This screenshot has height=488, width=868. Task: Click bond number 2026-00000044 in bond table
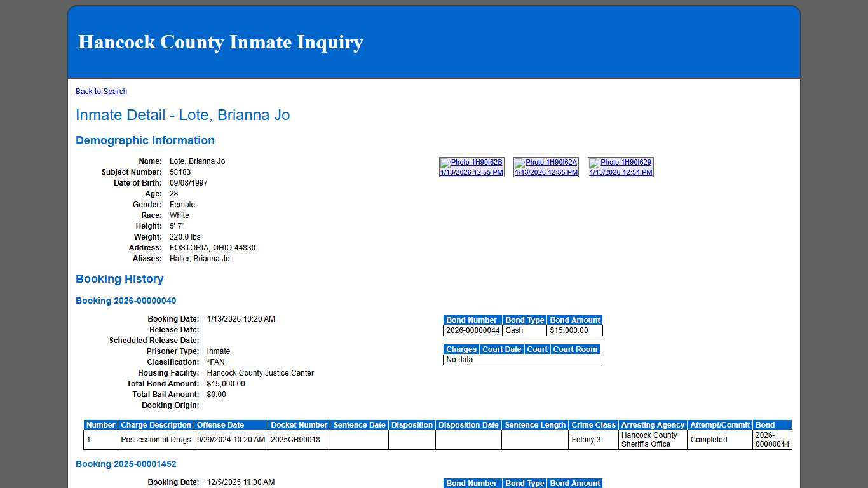473,330
